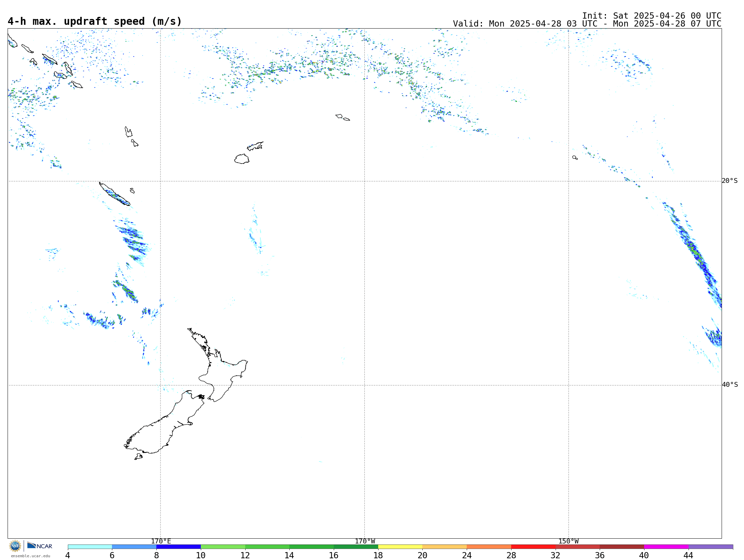The image size is (744, 560).
Task: Click the New Caledonia island outline
Action: (114, 194)
